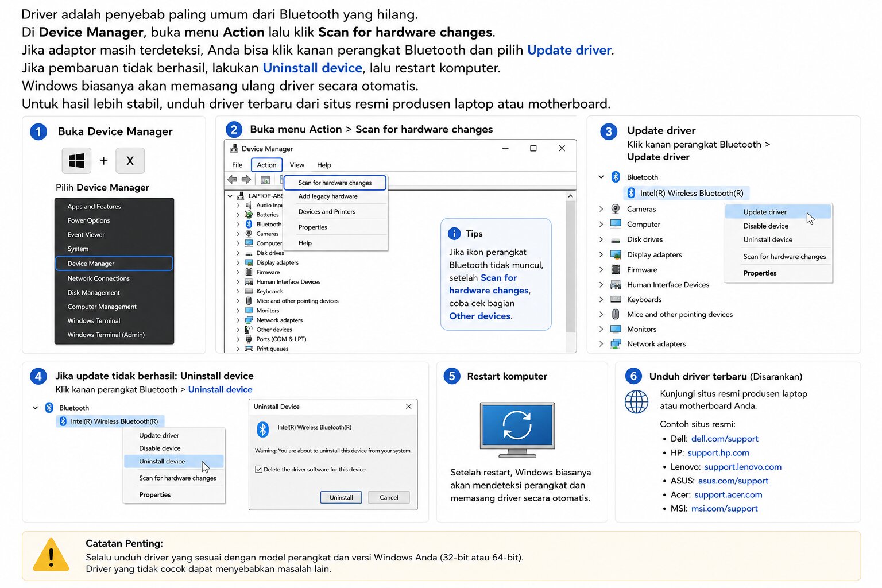Image resolution: width=882 pixels, height=588 pixels.
Task: Choose the highlighted Update driver context menu item
Action: click(778, 212)
